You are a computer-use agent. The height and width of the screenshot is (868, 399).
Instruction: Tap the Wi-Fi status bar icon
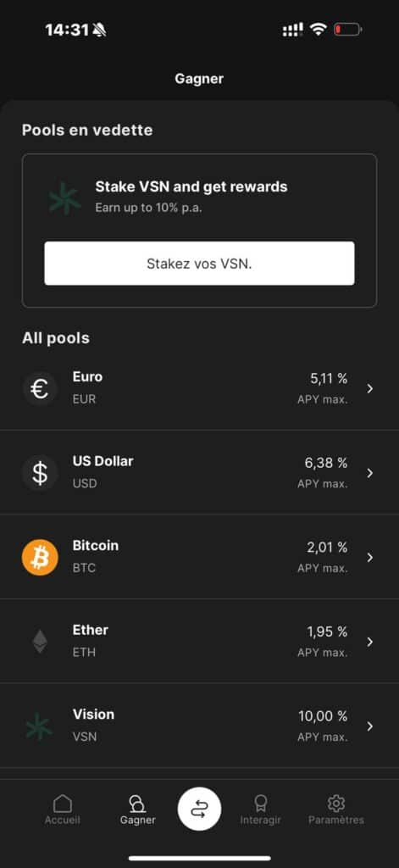319,30
